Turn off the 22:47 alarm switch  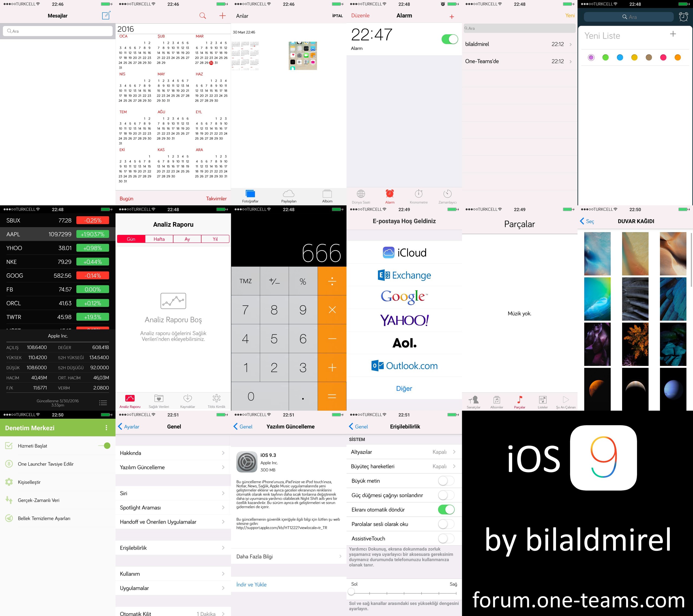tap(450, 39)
